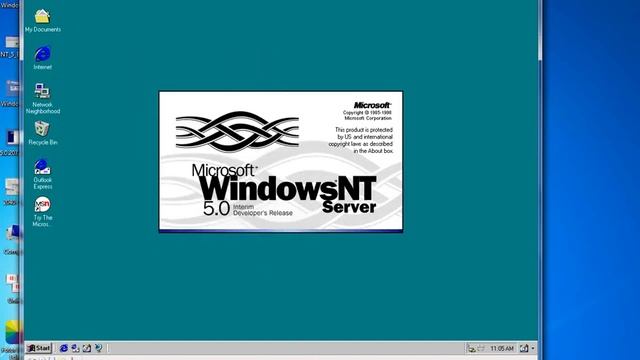Click the network icon in system tray
This screenshot has width=640, height=360.
click(x=472, y=349)
